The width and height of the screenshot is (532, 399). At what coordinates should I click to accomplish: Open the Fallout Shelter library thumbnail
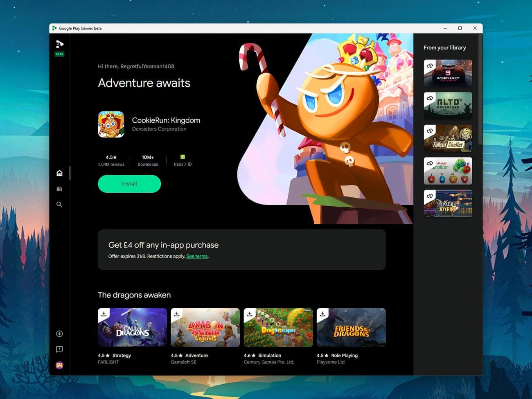coord(448,138)
